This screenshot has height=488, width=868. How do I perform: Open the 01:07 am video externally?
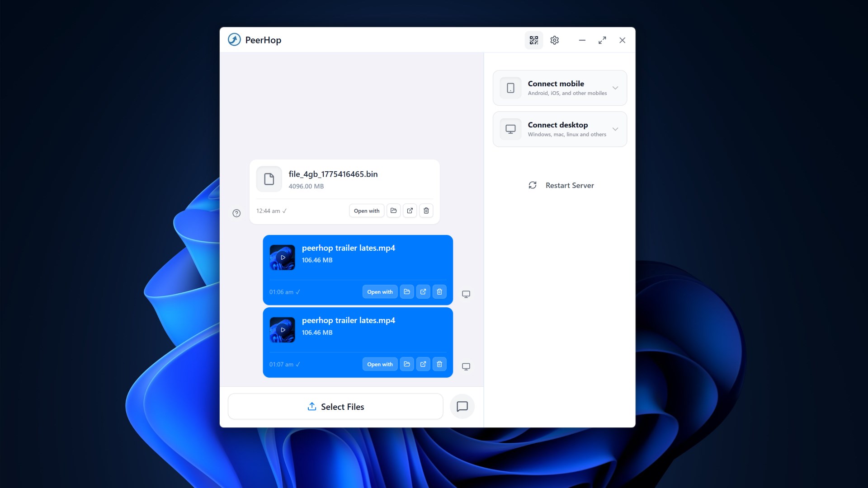pos(423,364)
